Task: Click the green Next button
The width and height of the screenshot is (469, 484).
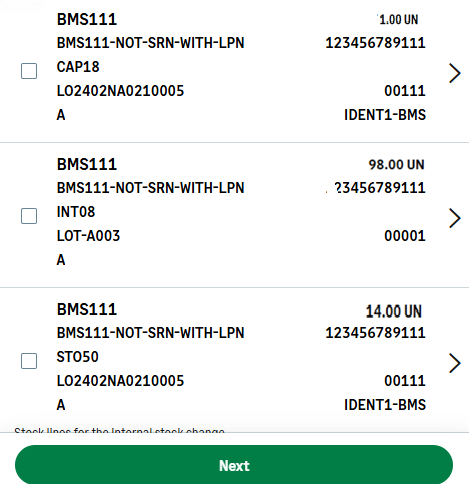Action: [234, 465]
